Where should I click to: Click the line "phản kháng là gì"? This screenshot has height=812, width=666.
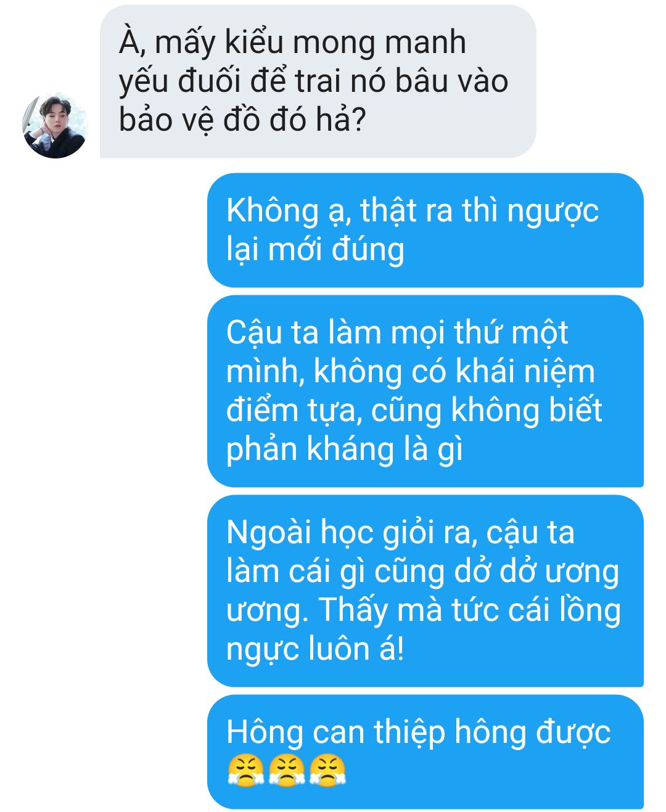tap(344, 449)
